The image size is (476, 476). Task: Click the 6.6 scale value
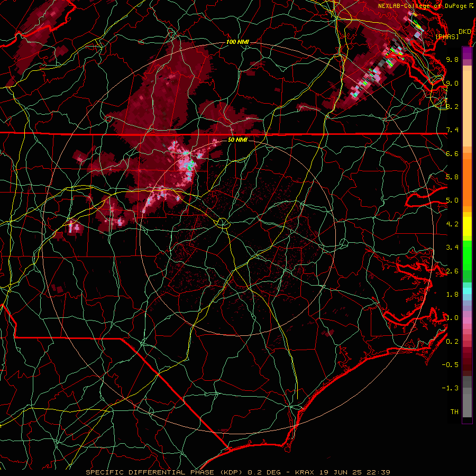pos(452,153)
